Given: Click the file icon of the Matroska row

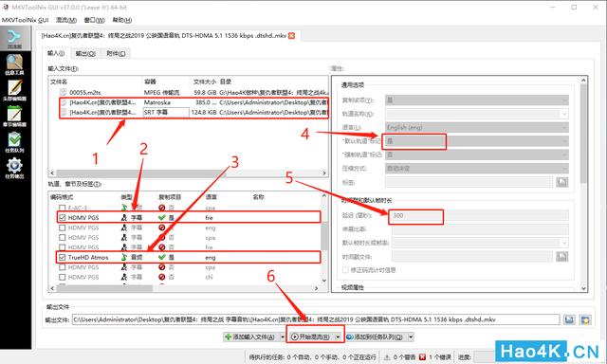Looking at the screenshot, I should [x=64, y=102].
